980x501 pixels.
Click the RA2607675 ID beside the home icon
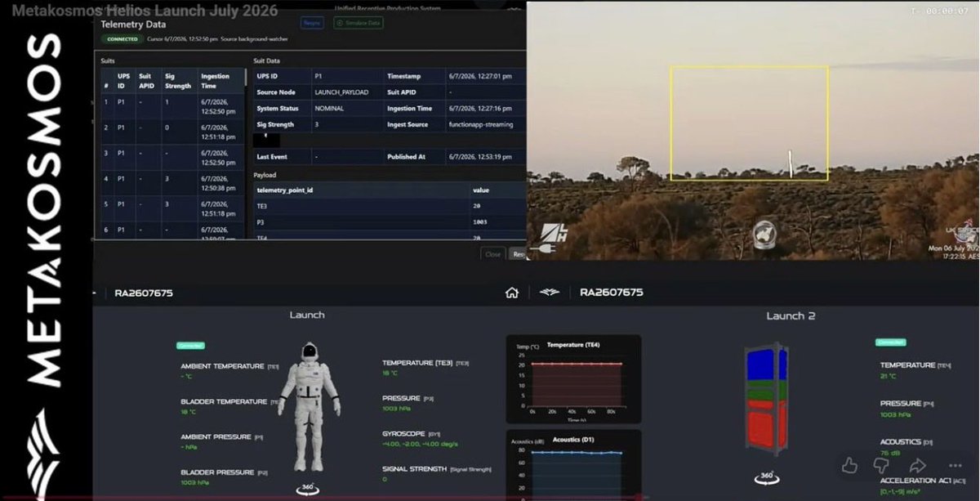(611, 293)
